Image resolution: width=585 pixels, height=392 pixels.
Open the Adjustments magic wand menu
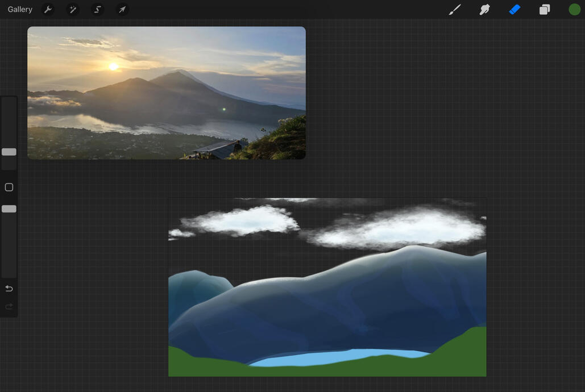[x=73, y=10]
